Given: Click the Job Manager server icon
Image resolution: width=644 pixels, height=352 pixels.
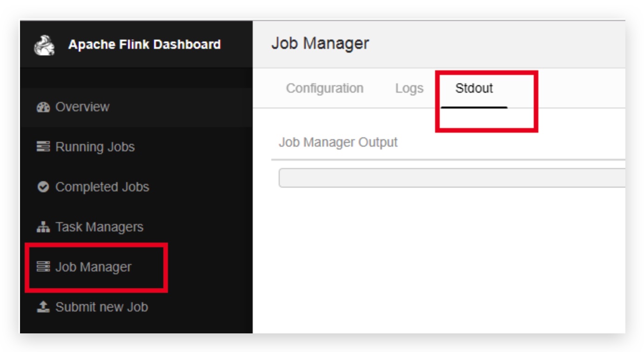Looking at the screenshot, I should coord(43,267).
